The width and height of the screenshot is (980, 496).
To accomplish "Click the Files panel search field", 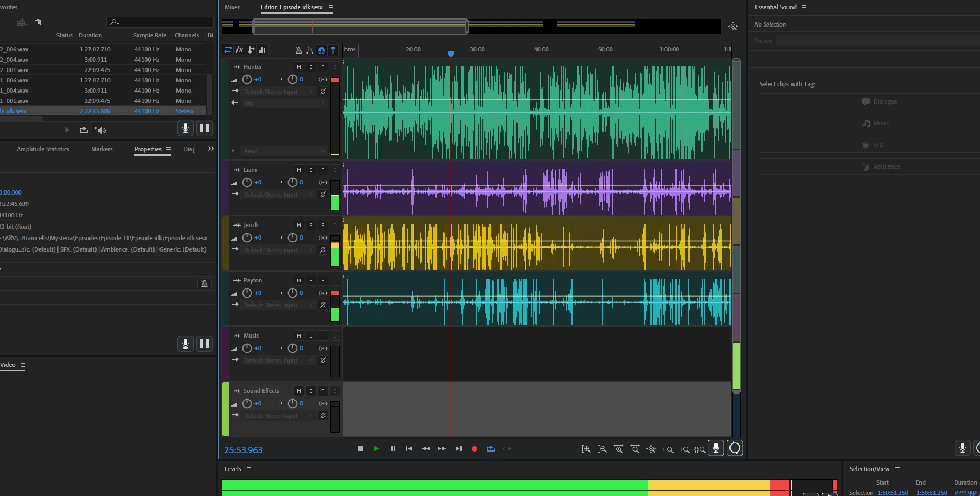I will tap(160, 22).
